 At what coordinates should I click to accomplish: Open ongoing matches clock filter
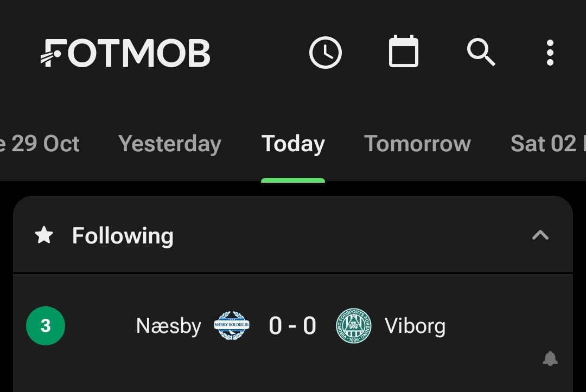point(326,53)
